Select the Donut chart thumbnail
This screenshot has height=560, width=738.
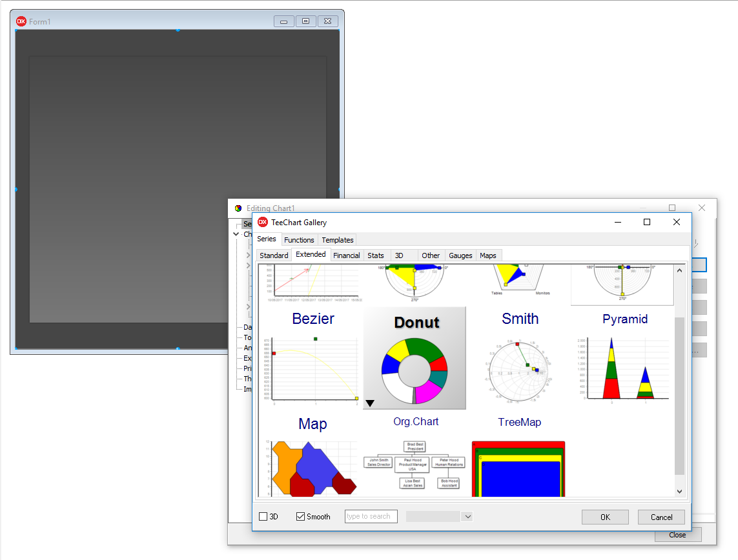pos(415,366)
